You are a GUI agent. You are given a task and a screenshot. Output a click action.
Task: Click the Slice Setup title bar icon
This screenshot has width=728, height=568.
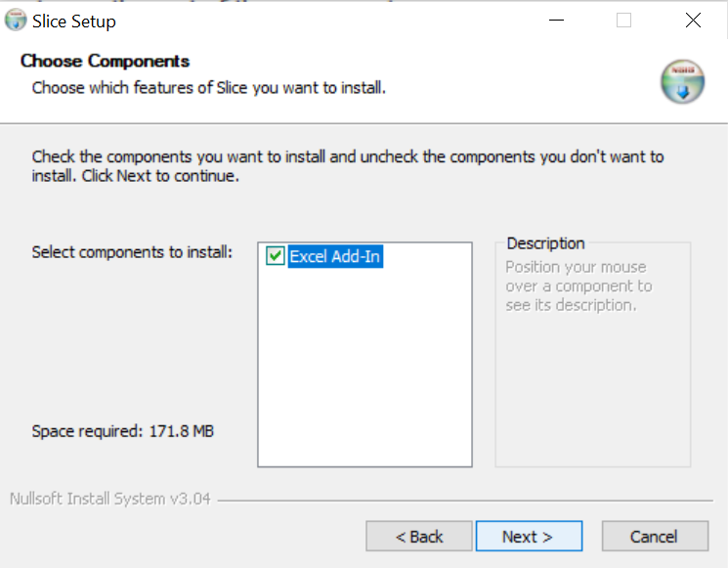[x=17, y=21]
